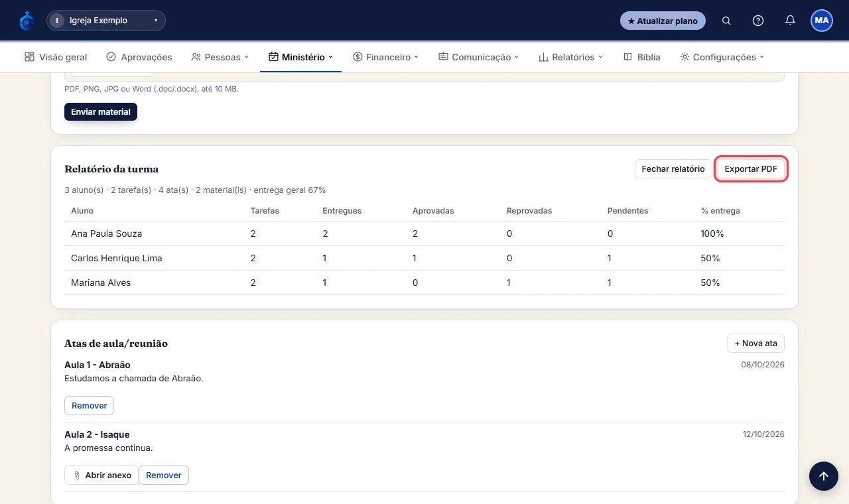Go to the Visão geral tab
This screenshot has width=849, height=504.
(56, 57)
